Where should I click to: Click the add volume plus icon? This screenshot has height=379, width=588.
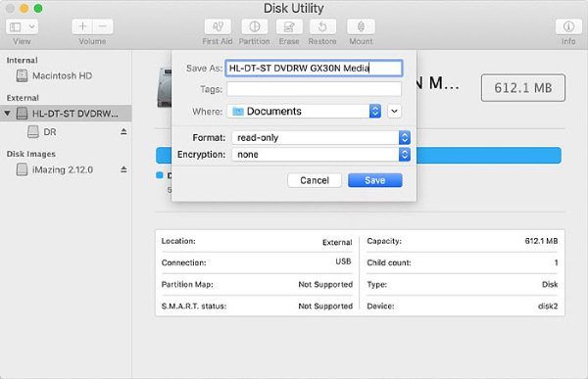coord(82,26)
